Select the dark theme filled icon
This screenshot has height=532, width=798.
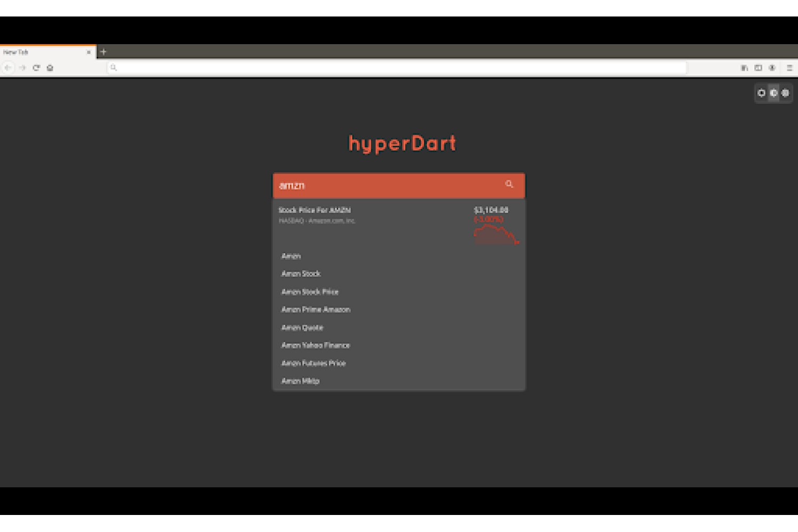click(x=785, y=93)
